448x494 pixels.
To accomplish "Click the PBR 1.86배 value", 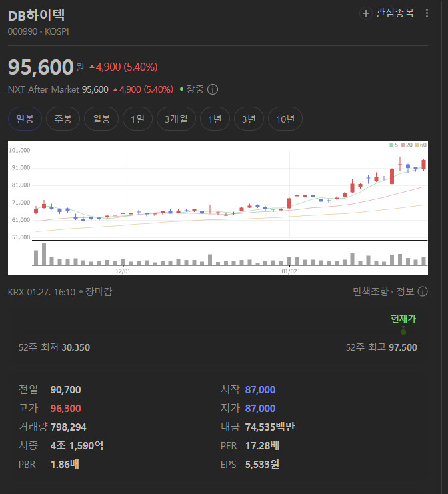I will click(x=65, y=465).
